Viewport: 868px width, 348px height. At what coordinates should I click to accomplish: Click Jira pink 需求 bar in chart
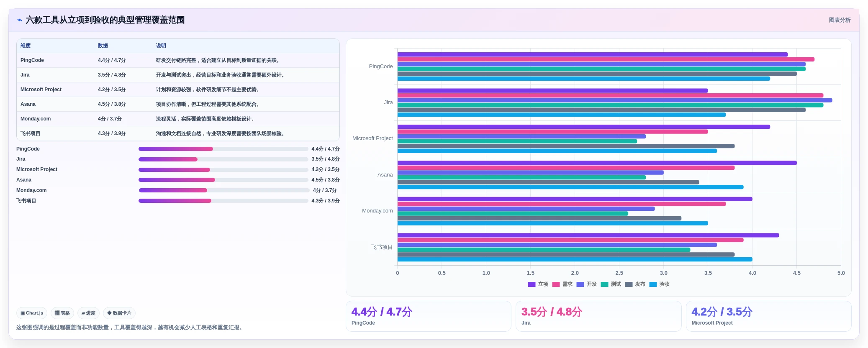pos(610,95)
